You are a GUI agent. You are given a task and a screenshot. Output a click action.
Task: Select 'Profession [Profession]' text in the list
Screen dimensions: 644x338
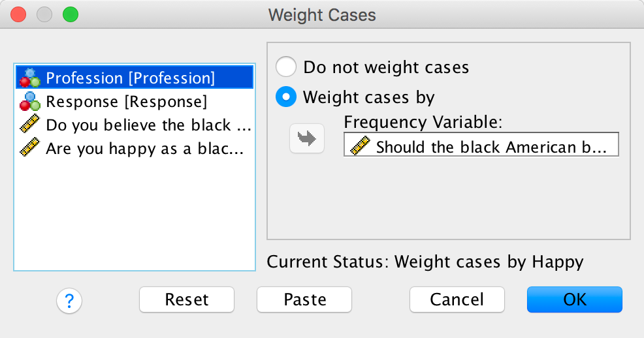(x=130, y=78)
